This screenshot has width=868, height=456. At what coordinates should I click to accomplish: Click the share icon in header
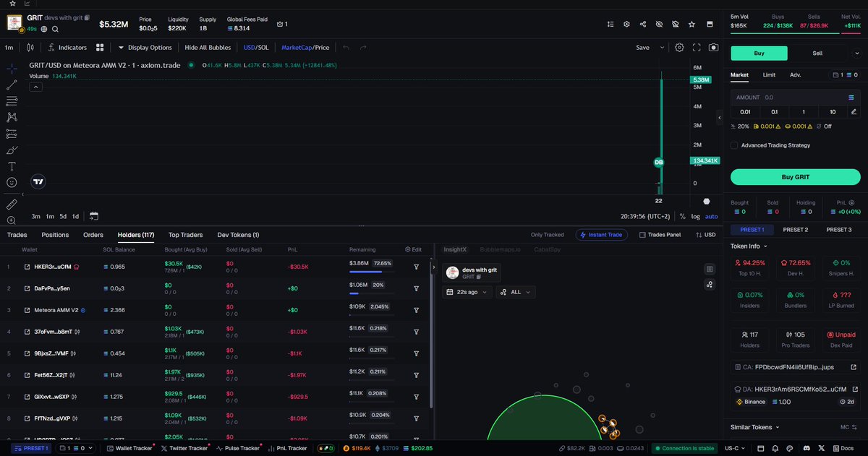click(643, 24)
